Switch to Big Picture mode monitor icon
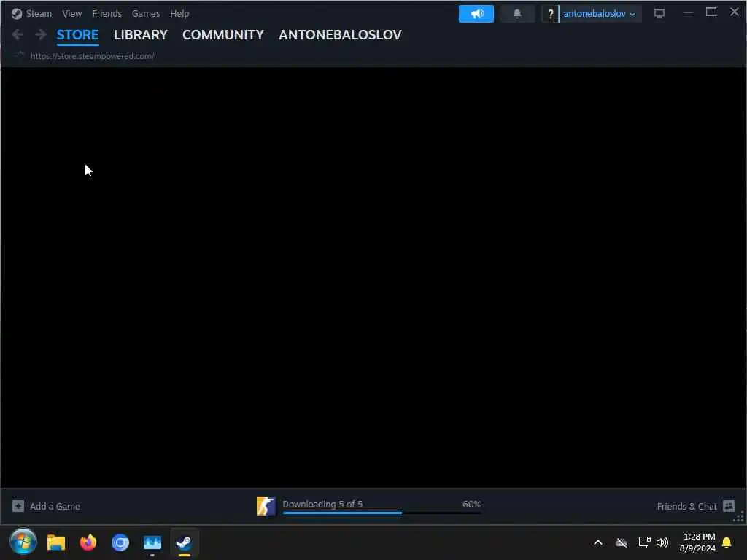The width and height of the screenshot is (747, 560). point(659,14)
